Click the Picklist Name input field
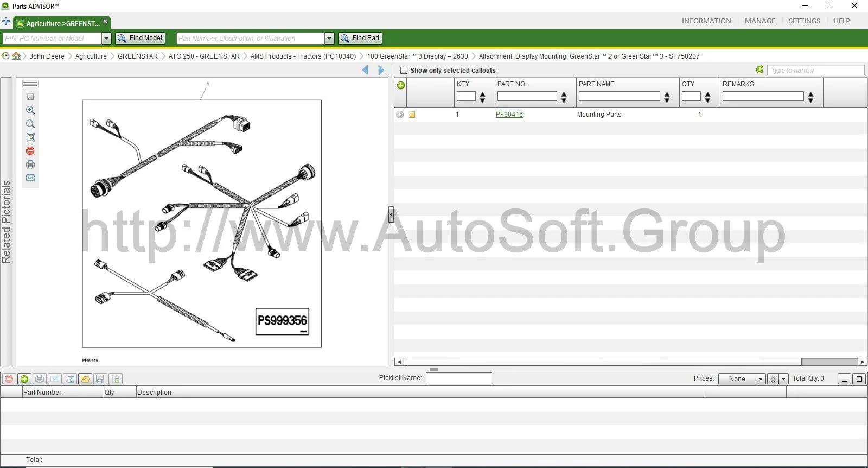This screenshot has width=868, height=468. coord(459,378)
